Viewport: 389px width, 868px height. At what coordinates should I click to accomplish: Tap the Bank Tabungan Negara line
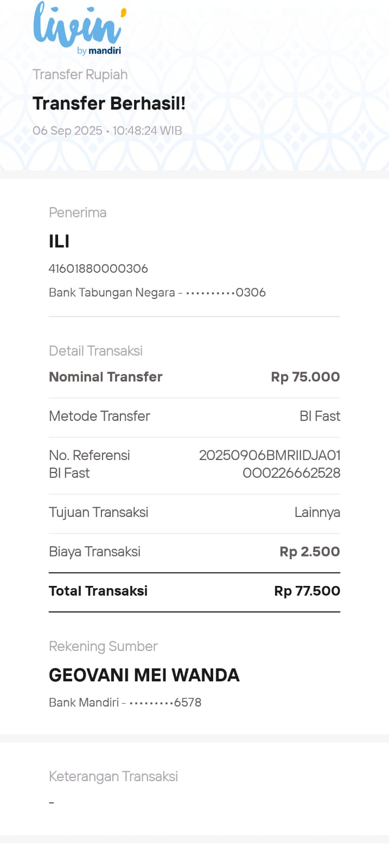[157, 292]
